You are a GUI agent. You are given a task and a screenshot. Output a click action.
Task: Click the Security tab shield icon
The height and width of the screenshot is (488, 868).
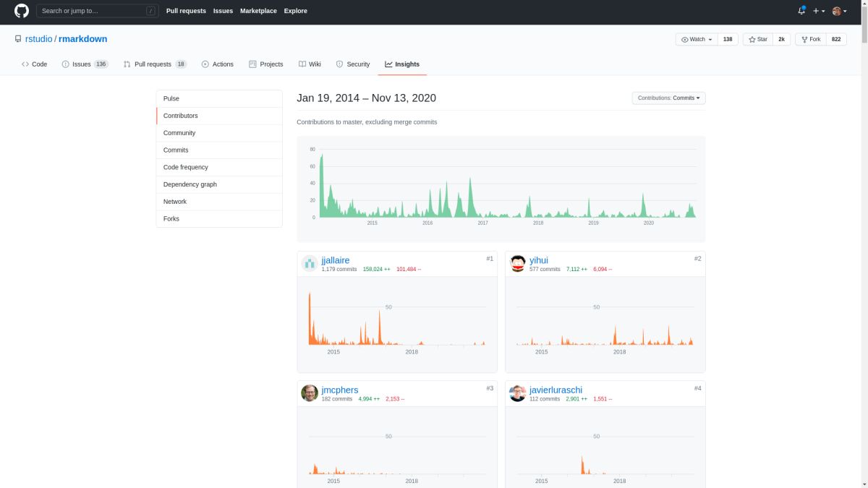point(340,64)
